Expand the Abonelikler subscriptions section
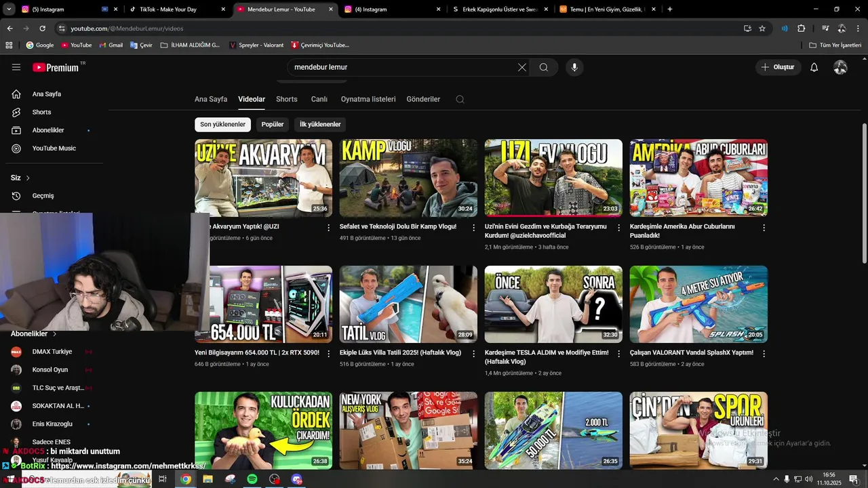This screenshot has width=868, height=488. point(34,334)
